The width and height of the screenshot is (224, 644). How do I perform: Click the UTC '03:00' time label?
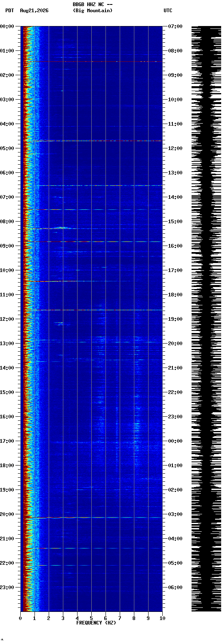click(x=175, y=514)
